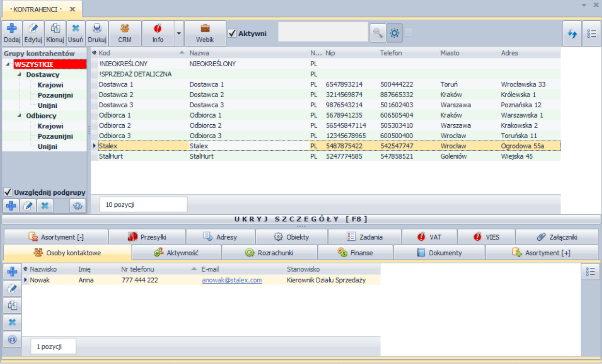Viewport: 602px width, 364px height.
Task: Uncheck Uwzględnij podgrupy checkbox
Action: pos(8,192)
